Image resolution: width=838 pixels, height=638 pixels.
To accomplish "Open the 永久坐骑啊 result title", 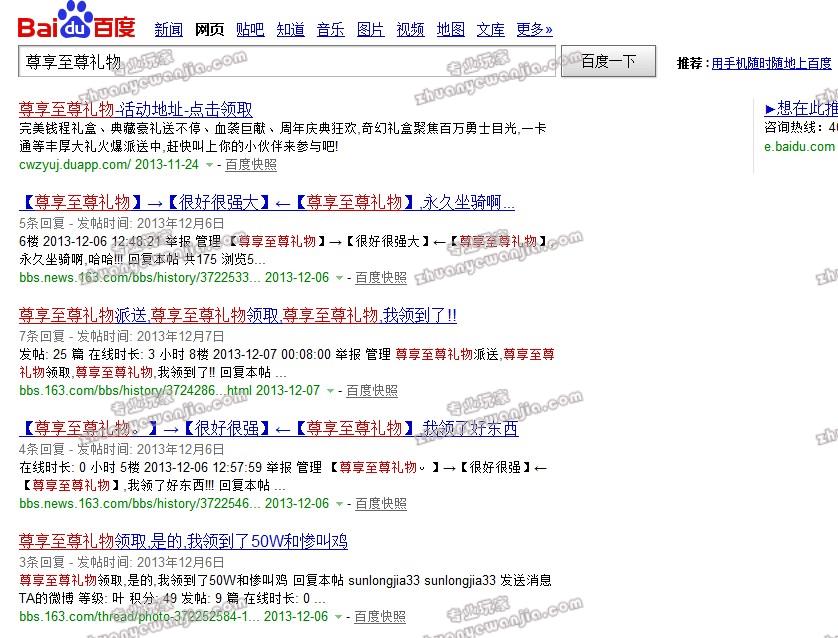I will pos(267,203).
